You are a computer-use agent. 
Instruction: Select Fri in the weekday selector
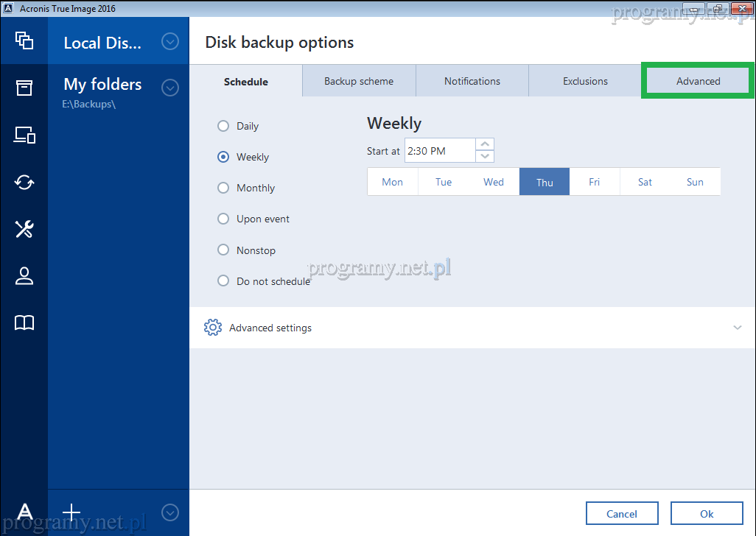click(595, 182)
